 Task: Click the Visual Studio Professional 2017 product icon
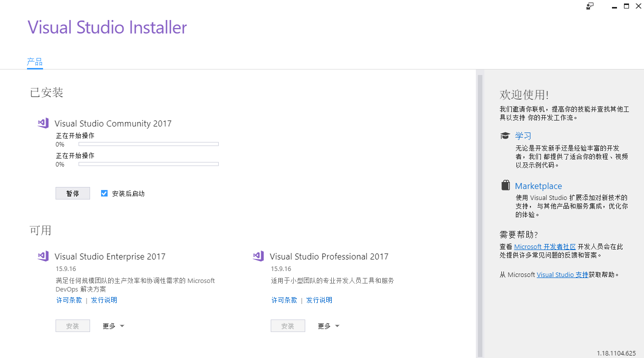tap(258, 256)
